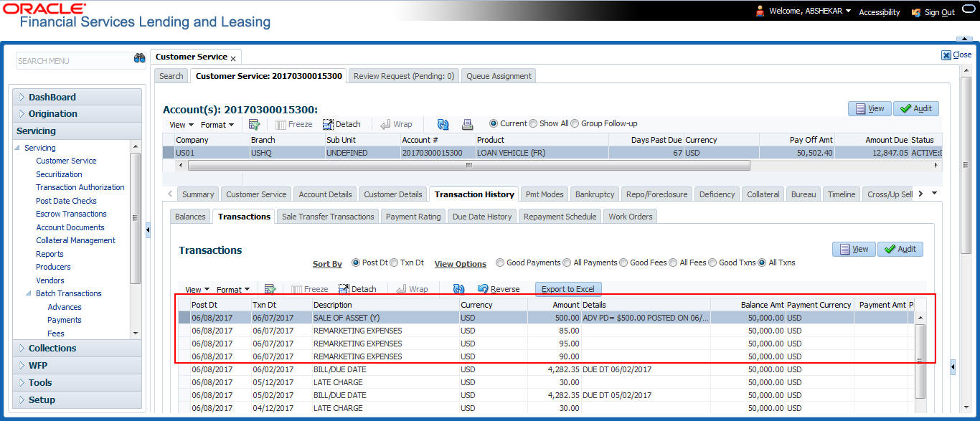This screenshot has width=980, height=421.
Task: Open Transaction Authorization in Servicing menu
Action: [x=80, y=187]
